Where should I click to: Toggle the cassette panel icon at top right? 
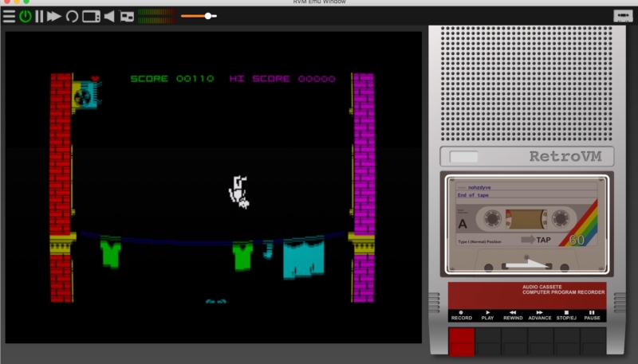(623, 16)
